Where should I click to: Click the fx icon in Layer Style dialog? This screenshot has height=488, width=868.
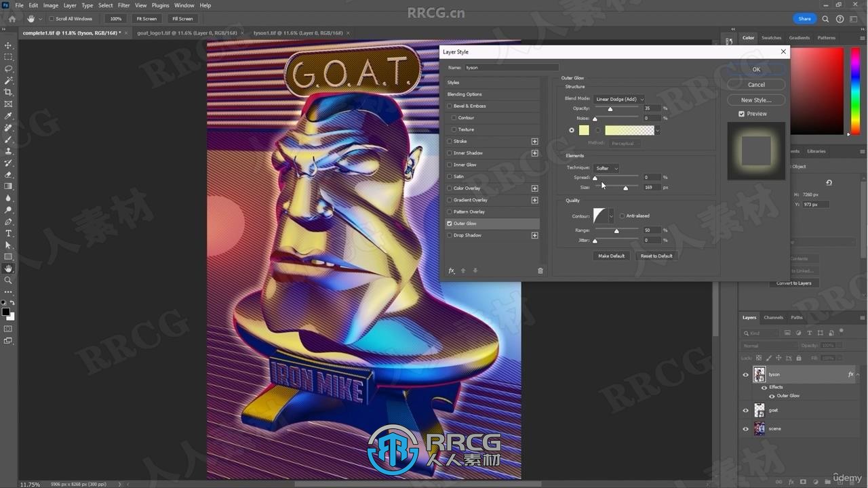click(x=452, y=270)
